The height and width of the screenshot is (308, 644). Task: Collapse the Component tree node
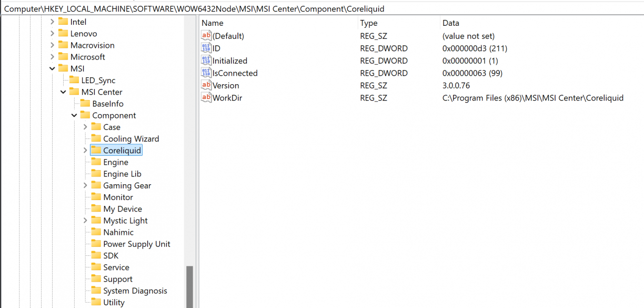[74, 115]
